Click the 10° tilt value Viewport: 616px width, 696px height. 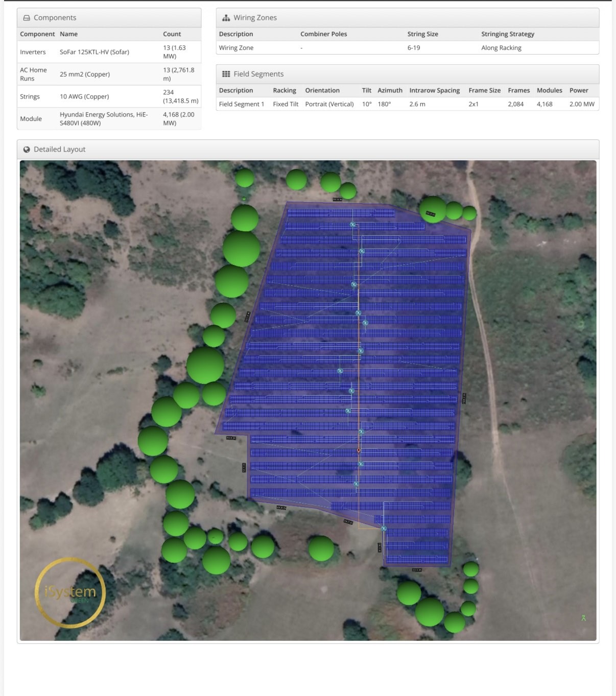(367, 104)
